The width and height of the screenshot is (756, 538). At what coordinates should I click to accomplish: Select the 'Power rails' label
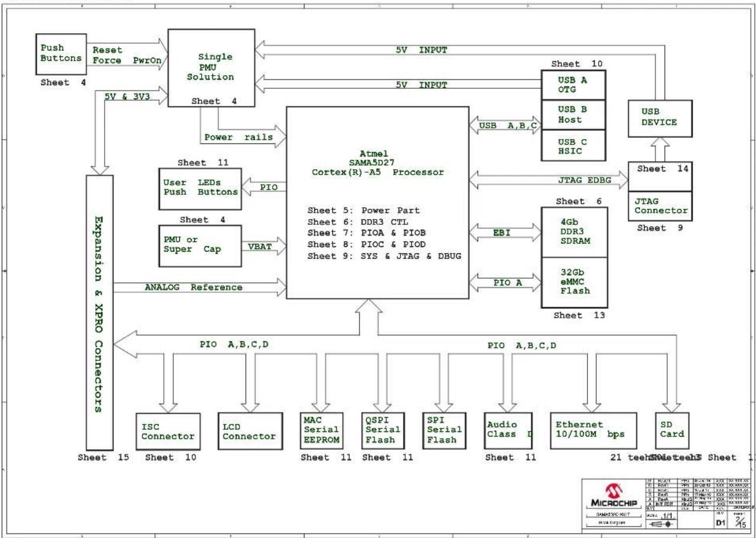[x=238, y=137]
